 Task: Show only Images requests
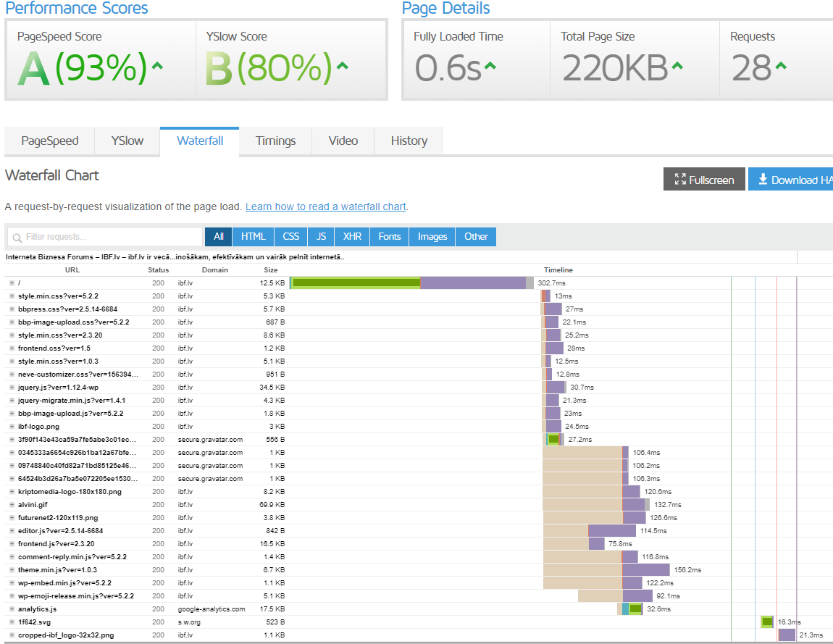point(432,237)
